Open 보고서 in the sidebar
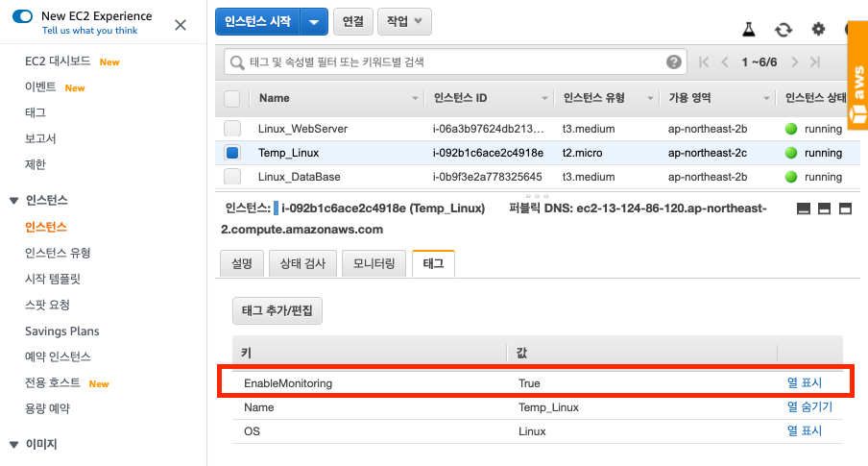868x466 pixels. (40, 138)
